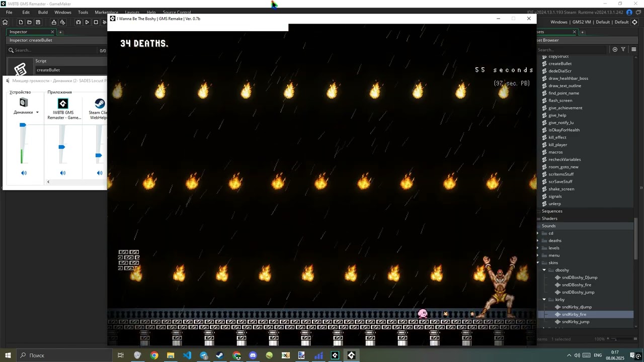644x362 pixels.
Task: Add new asset with plus-circle icon
Action: click(x=615, y=49)
